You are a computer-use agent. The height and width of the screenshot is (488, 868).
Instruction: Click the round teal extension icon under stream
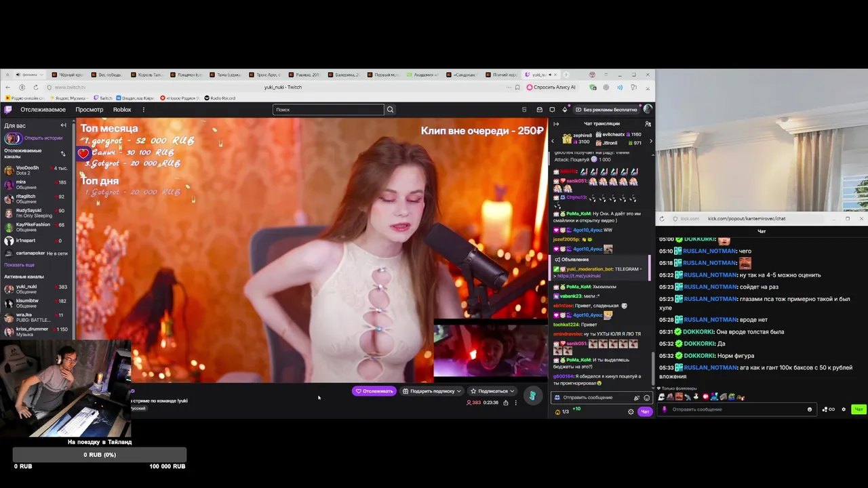(x=533, y=395)
